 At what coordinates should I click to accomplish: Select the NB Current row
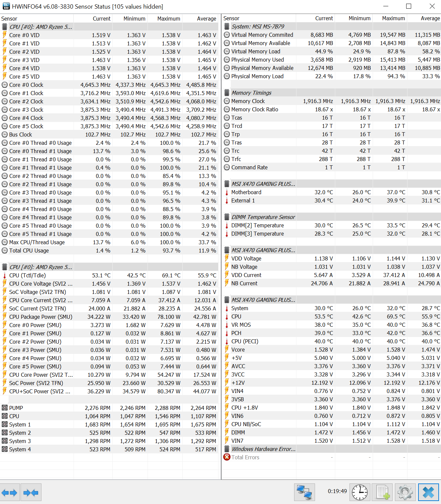tap(331, 283)
